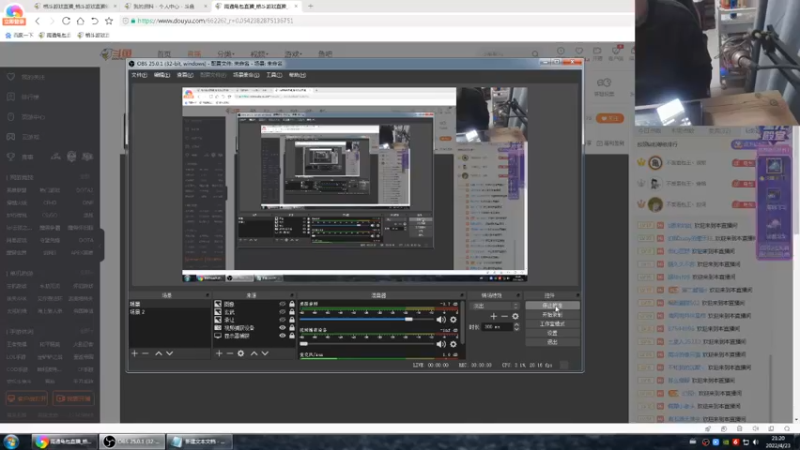800x450 pixels.
Task: Remove the selected scene with the minus icon
Action: click(145, 353)
